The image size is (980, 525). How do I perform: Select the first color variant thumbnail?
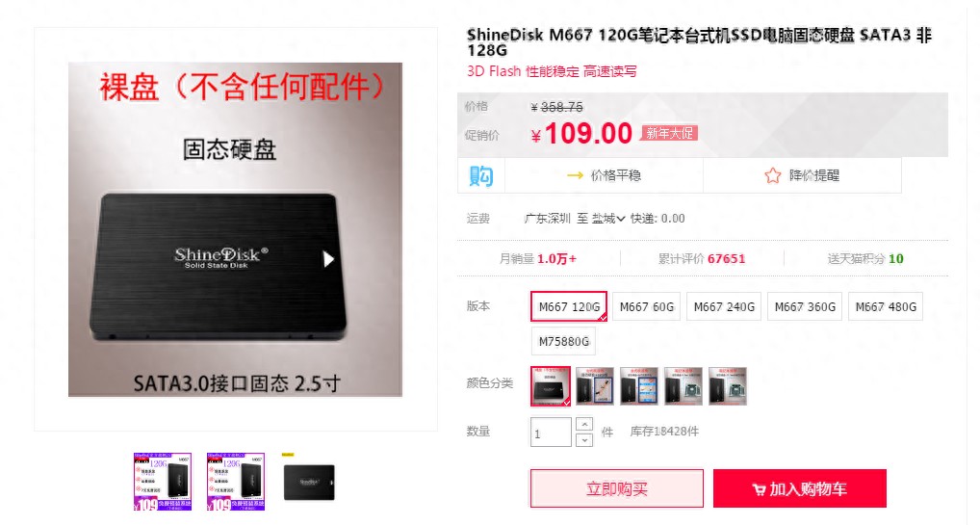pyautogui.click(x=551, y=386)
